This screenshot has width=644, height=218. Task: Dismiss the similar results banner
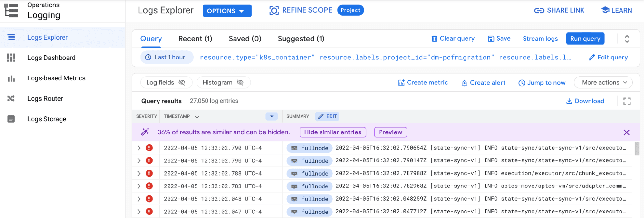626,132
